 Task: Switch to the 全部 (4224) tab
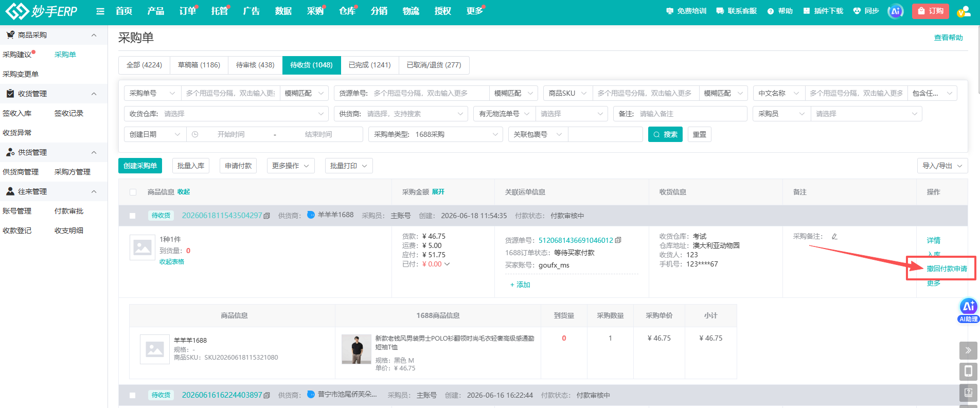(144, 65)
